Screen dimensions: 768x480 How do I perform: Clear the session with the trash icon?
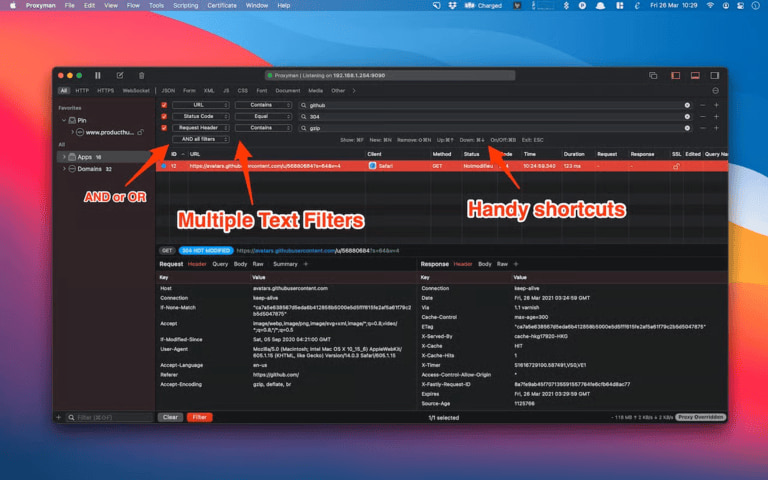coord(142,75)
